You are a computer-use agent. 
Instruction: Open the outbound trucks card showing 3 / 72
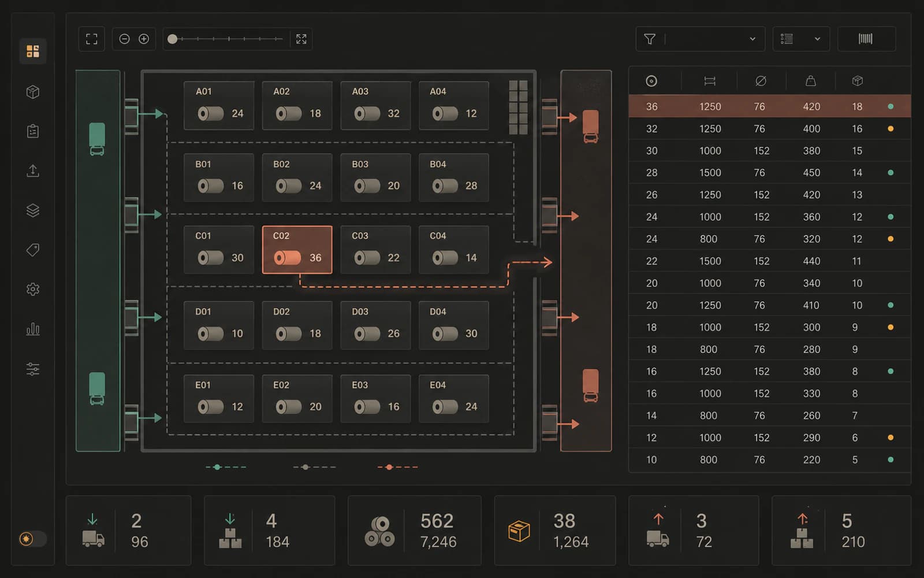point(694,531)
